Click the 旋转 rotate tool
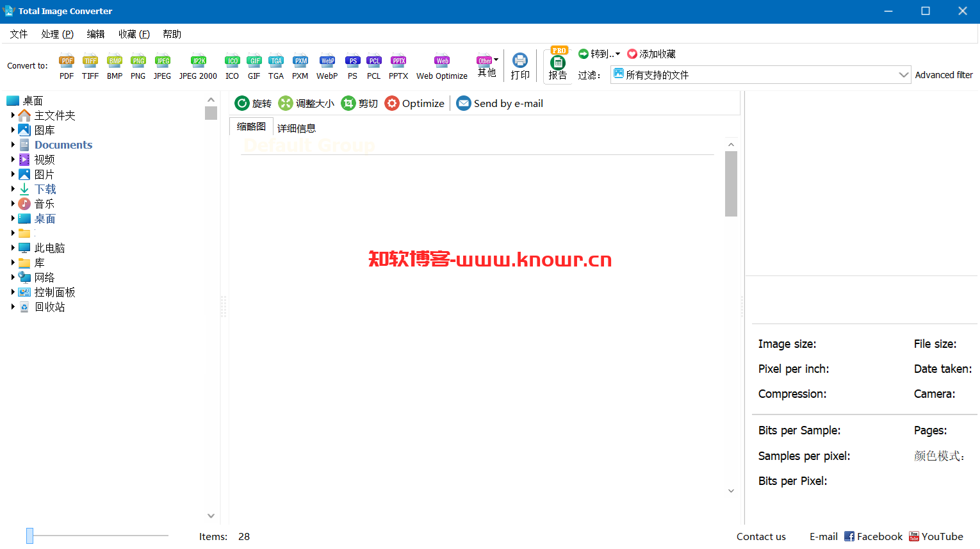The height and width of the screenshot is (549, 980). click(253, 103)
